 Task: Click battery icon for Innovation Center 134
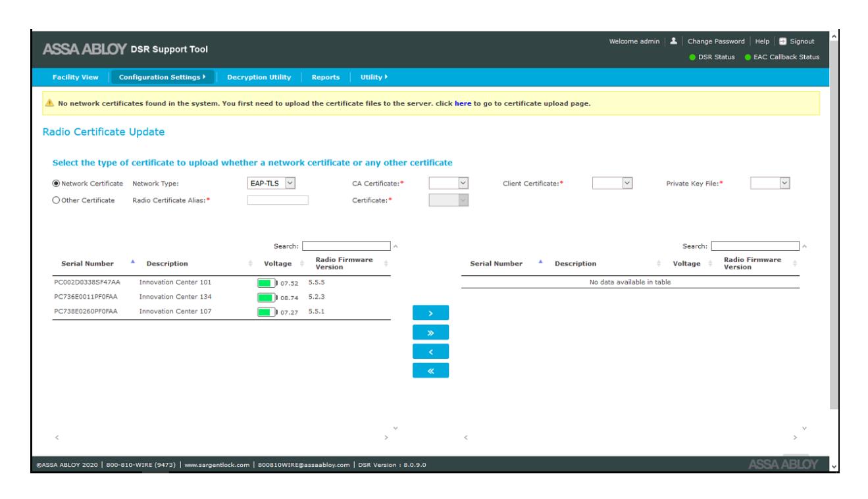coord(268,298)
